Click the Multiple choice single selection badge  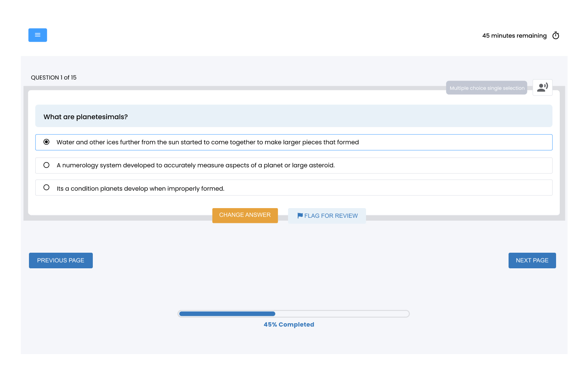click(487, 88)
